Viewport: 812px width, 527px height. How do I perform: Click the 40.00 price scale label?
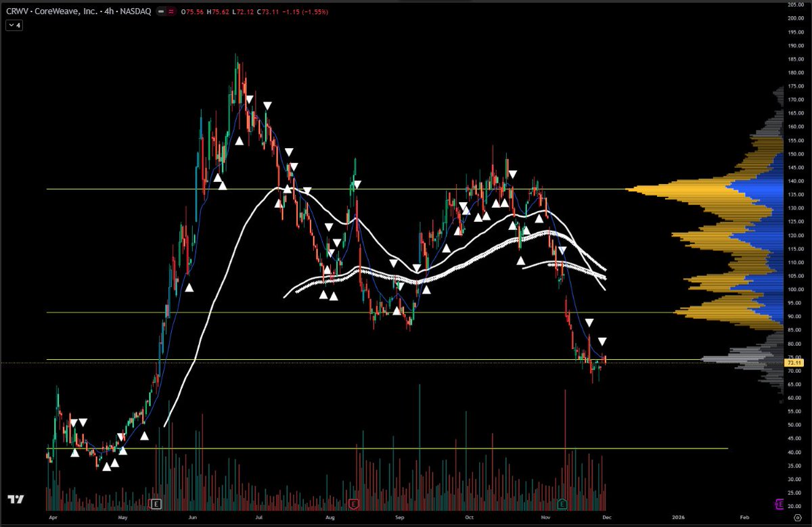pos(794,452)
